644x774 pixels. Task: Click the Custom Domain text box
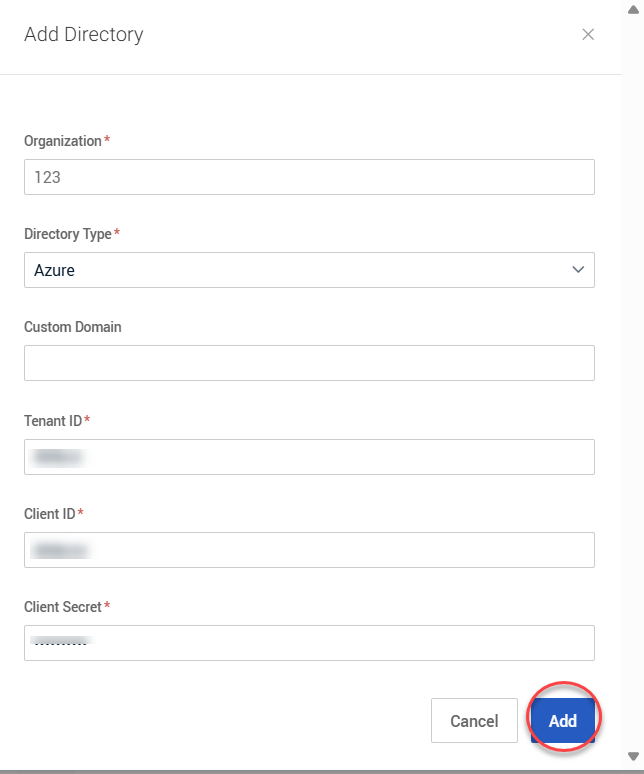click(x=309, y=363)
